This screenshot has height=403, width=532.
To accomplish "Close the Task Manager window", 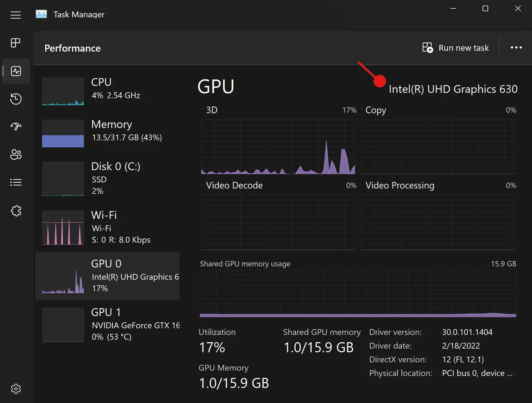I will click(518, 8).
